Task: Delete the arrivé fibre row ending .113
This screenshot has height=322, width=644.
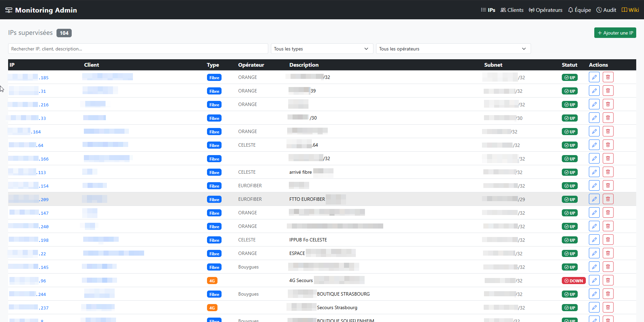Action: [608, 172]
